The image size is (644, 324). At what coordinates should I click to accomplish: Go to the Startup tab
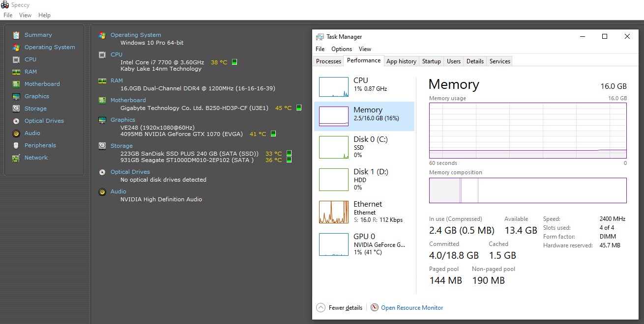pos(431,61)
